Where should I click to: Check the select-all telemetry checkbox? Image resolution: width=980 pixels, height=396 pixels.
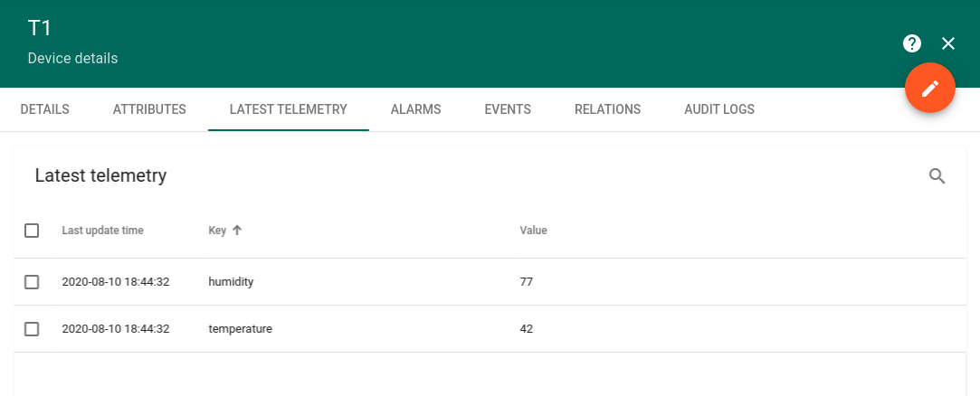tap(32, 231)
